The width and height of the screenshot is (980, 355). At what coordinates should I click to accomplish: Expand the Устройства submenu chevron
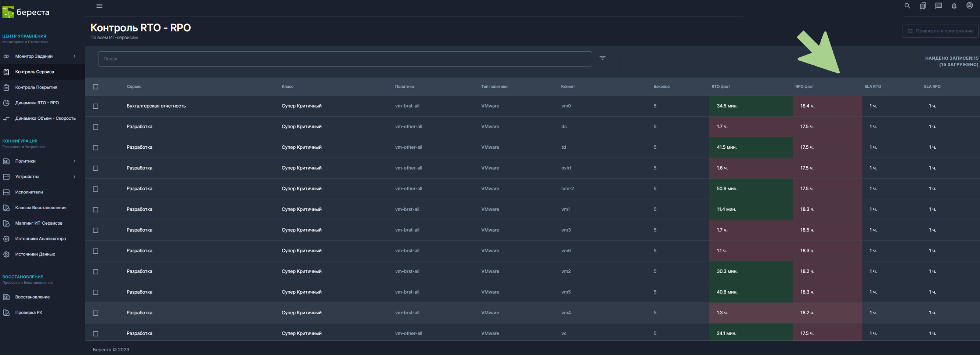coord(75,177)
